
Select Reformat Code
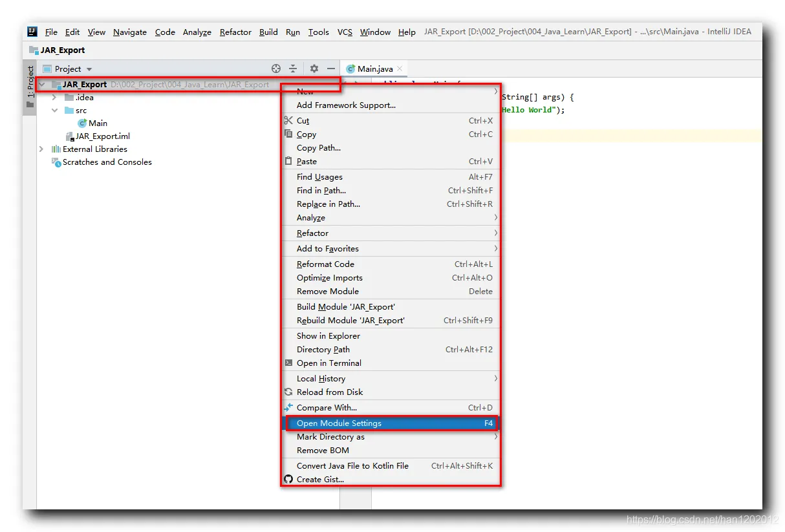point(391,264)
